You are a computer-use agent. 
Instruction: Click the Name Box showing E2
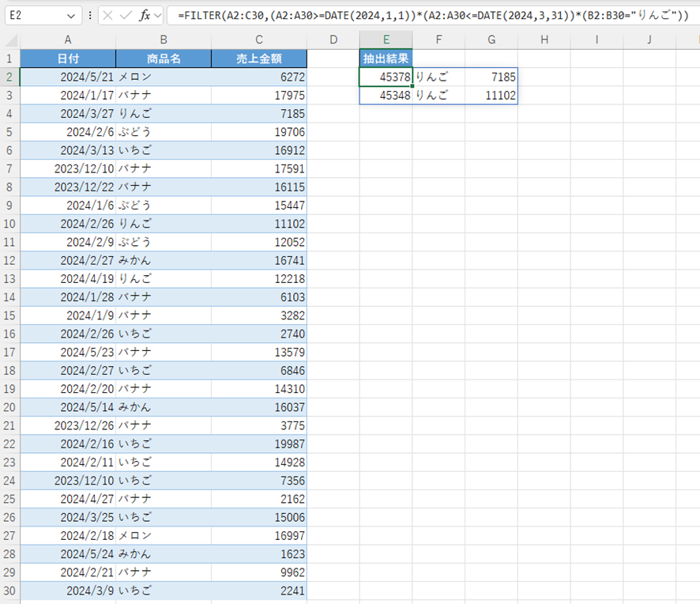point(32,16)
